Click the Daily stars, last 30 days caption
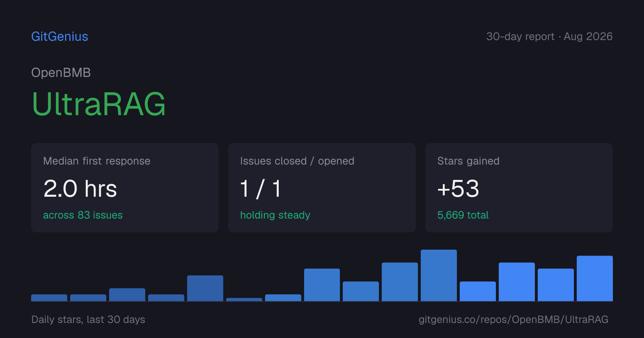Image resolution: width=644 pixels, height=338 pixels. click(x=88, y=319)
